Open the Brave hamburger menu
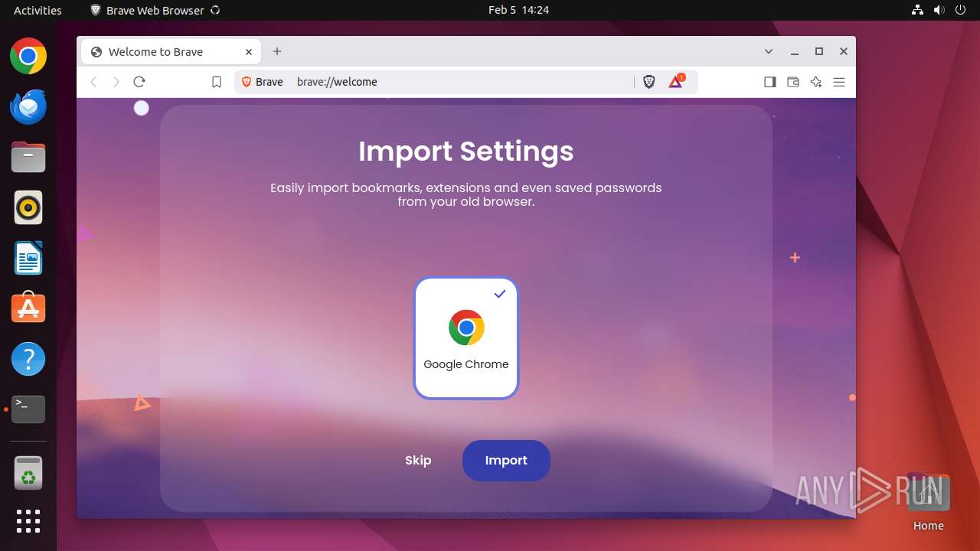The image size is (980, 551). [839, 82]
